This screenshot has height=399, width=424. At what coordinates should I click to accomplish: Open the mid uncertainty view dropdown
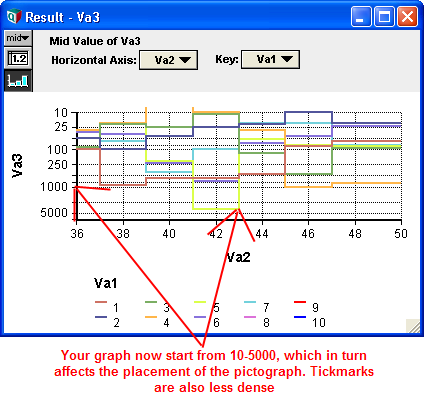pyautogui.click(x=18, y=38)
